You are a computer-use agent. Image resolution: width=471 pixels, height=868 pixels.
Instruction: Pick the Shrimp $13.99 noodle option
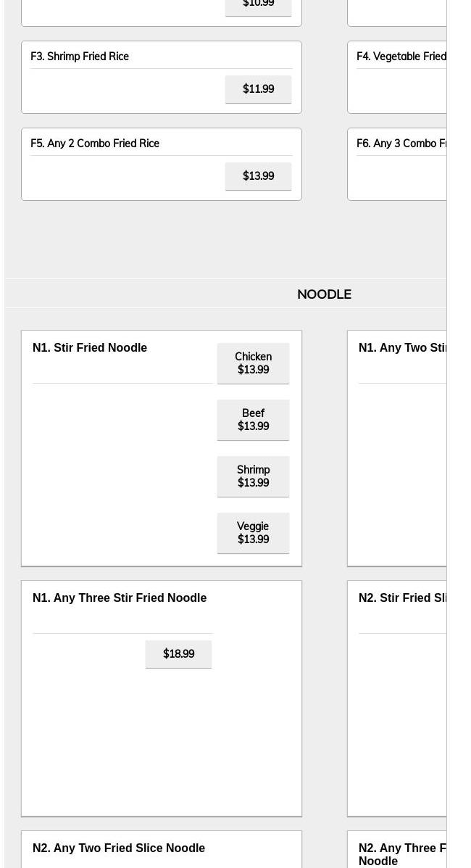(x=253, y=476)
